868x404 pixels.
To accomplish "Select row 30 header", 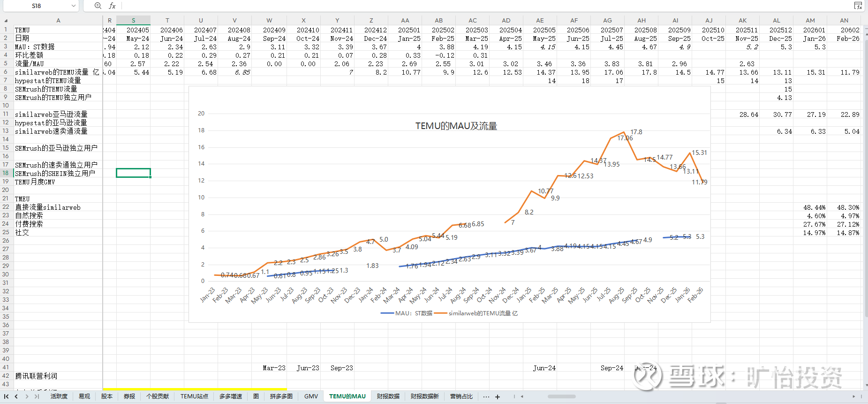I will coord(6,274).
